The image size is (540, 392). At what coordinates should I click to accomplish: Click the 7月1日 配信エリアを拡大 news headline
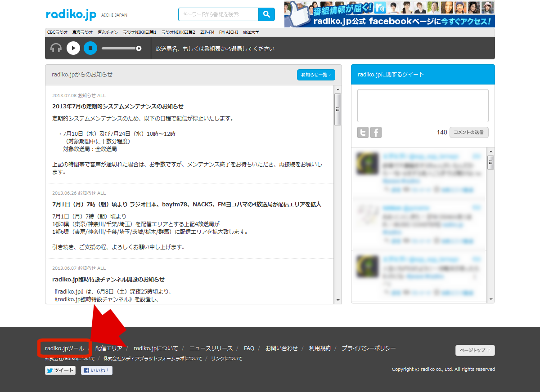point(187,204)
